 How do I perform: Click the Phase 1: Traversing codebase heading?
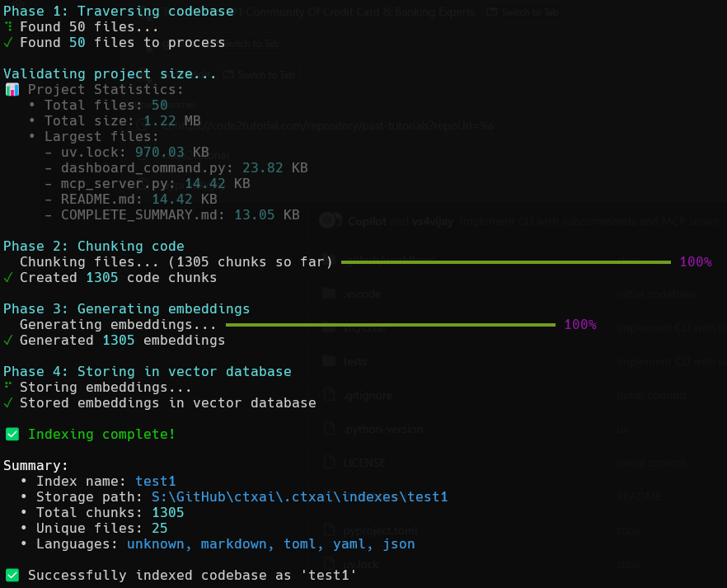point(118,11)
